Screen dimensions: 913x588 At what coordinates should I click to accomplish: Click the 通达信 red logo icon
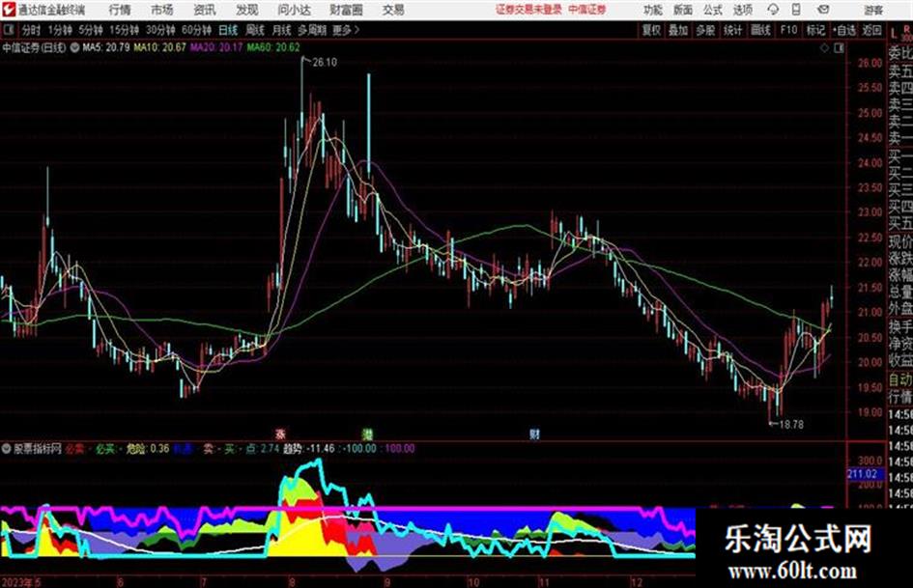tap(8, 10)
